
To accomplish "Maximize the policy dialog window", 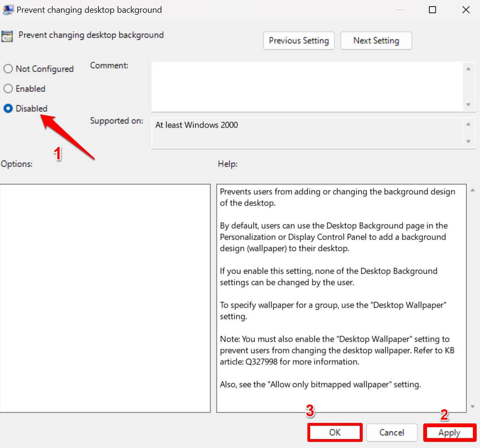I will (x=432, y=9).
